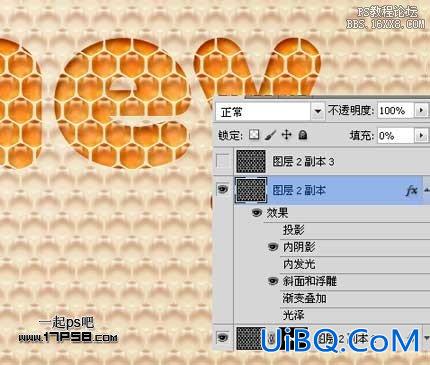Viewport: 430px width, 365px height.
Task: Open the 内阴影 effect settings
Action: click(x=299, y=247)
